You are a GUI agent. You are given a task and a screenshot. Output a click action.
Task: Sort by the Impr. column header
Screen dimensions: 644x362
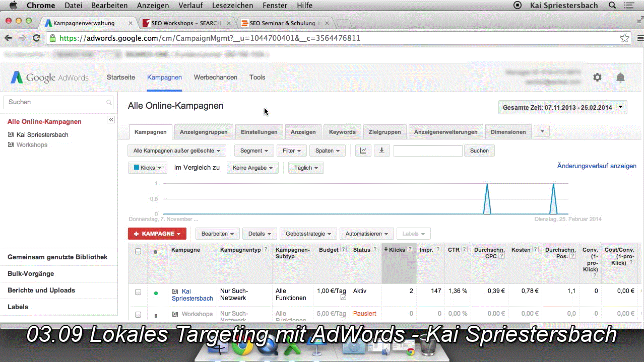(427, 249)
